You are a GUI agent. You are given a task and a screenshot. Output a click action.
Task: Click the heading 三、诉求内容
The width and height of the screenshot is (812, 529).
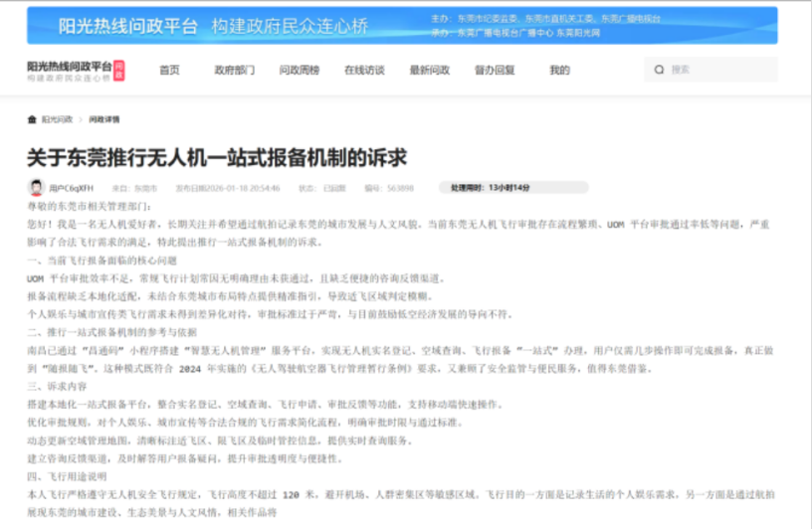[57, 387]
